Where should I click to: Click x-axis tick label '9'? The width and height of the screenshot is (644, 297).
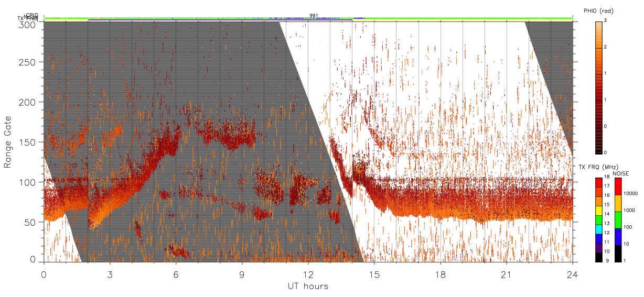242,274
